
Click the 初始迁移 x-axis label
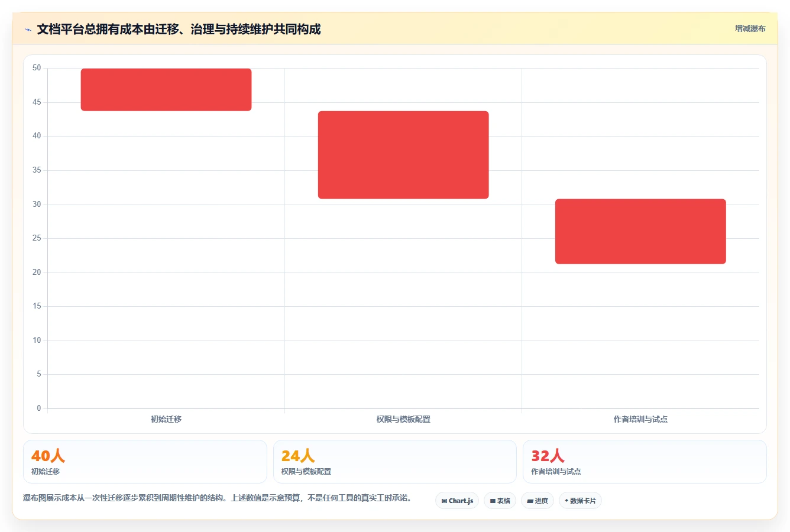click(166, 419)
